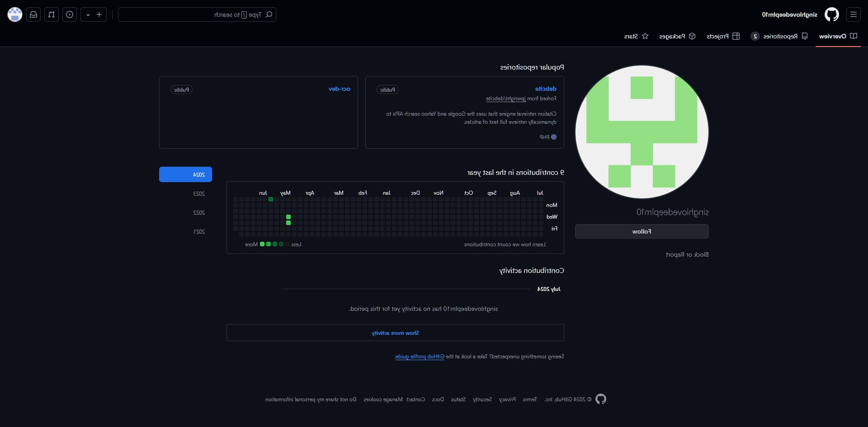Viewport: 868px width, 427px height.
Task: Open the Terms footer link
Action: point(530,399)
